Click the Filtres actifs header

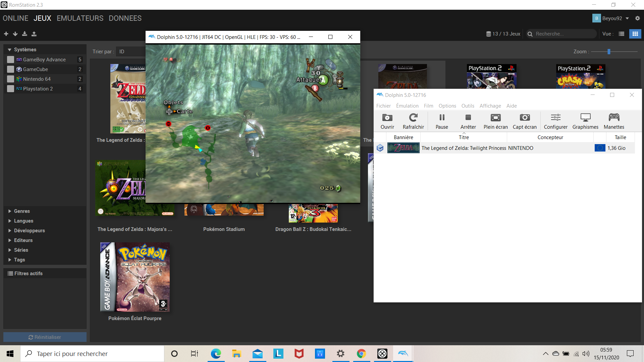click(x=45, y=274)
